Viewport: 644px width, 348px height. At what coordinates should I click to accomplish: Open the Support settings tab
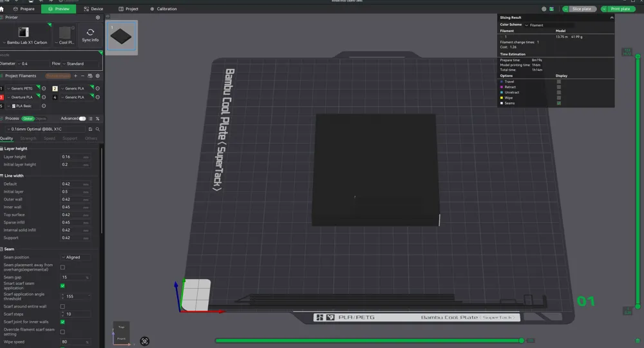[70, 139]
